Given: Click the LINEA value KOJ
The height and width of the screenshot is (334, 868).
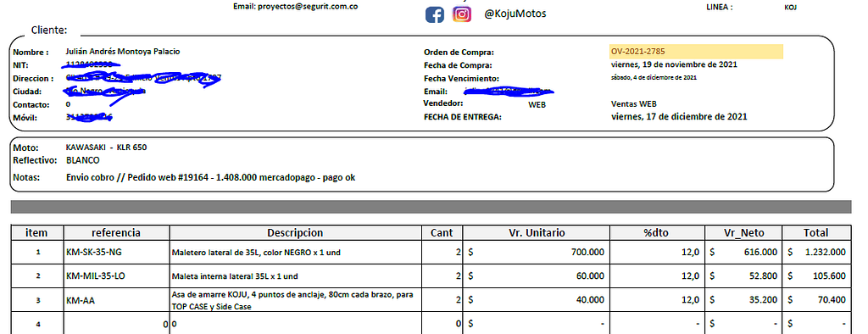Looking at the screenshot, I should click(791, 7).
